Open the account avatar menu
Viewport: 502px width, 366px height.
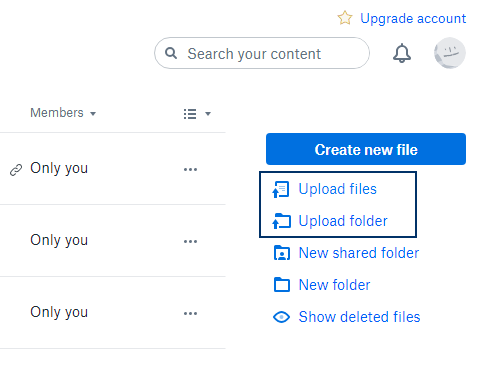tap(450, 53)
